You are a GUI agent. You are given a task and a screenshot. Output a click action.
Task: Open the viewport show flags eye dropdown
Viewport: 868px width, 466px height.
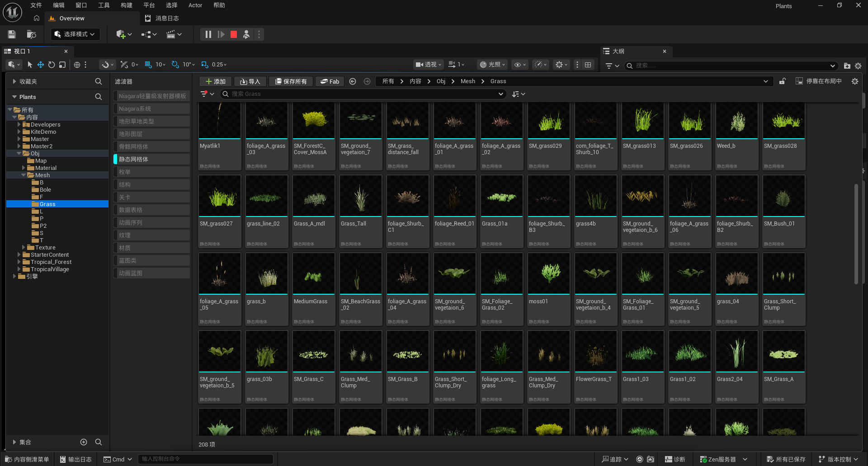point(520,65)
